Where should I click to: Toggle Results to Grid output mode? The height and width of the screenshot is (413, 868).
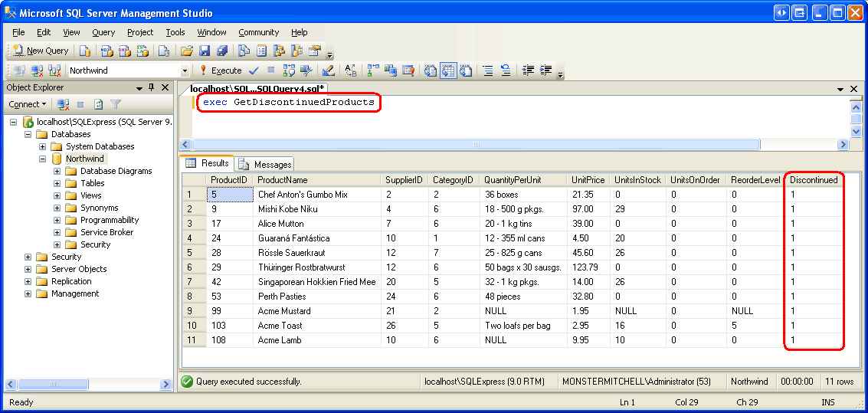pos(447,70)
